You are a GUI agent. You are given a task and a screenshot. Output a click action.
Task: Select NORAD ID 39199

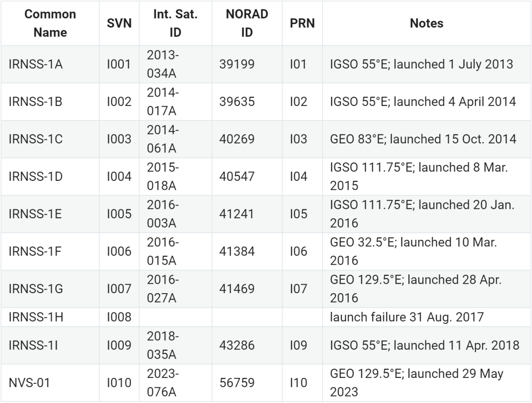point(237,65)
